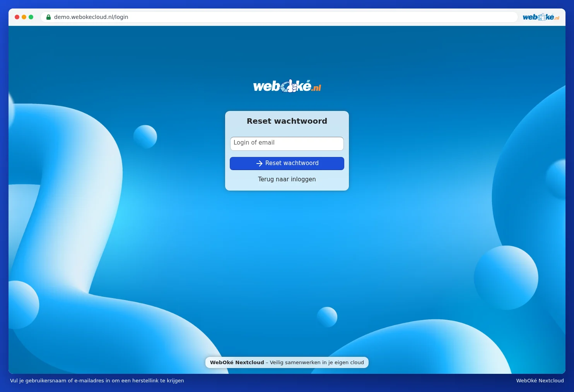Click the 'Vul je gebruikersnaam of e-mailadres' caption
Viewport: 574px width, 392px height.
pyautogui.click(x=97, y=380)
